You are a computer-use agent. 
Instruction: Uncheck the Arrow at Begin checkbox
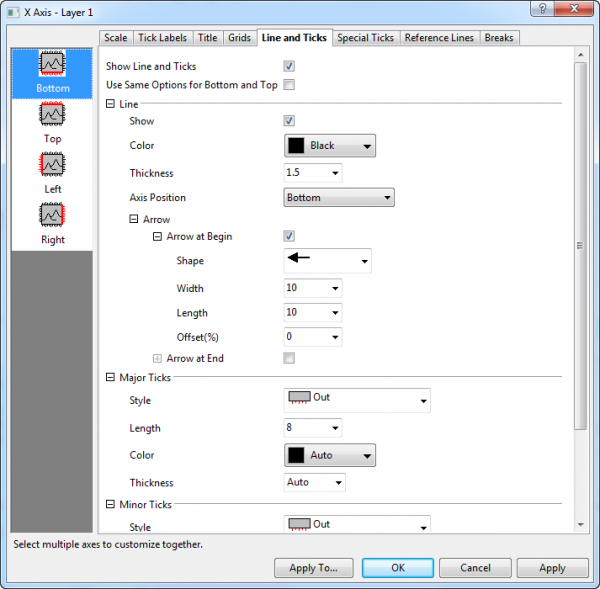coord(289,236)
